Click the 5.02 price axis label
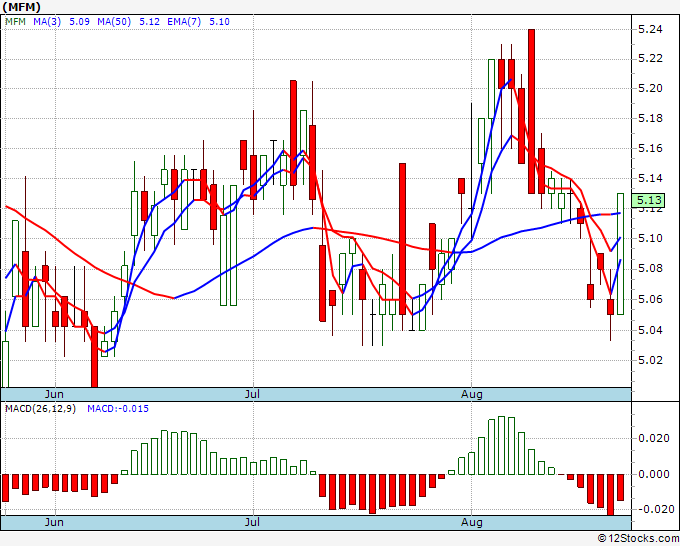The width and height of the screenshot is (680, 546). [x=651, y=360]
